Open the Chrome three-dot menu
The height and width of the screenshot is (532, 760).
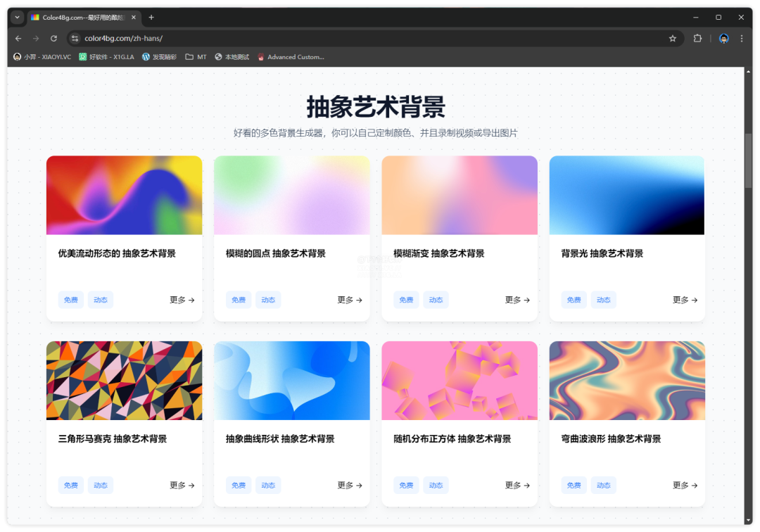(x=742, y=38)
